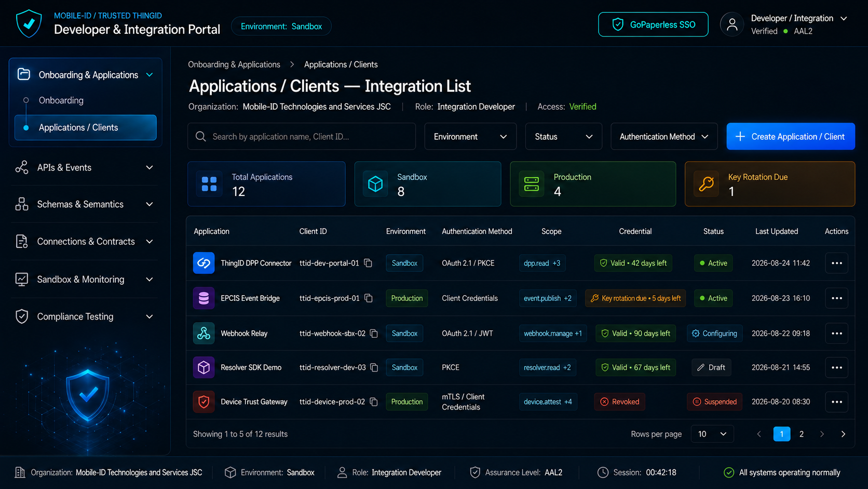Screen dimensions: 868x489
Task: Go to the next results page
Action: (x=822, y=434)
